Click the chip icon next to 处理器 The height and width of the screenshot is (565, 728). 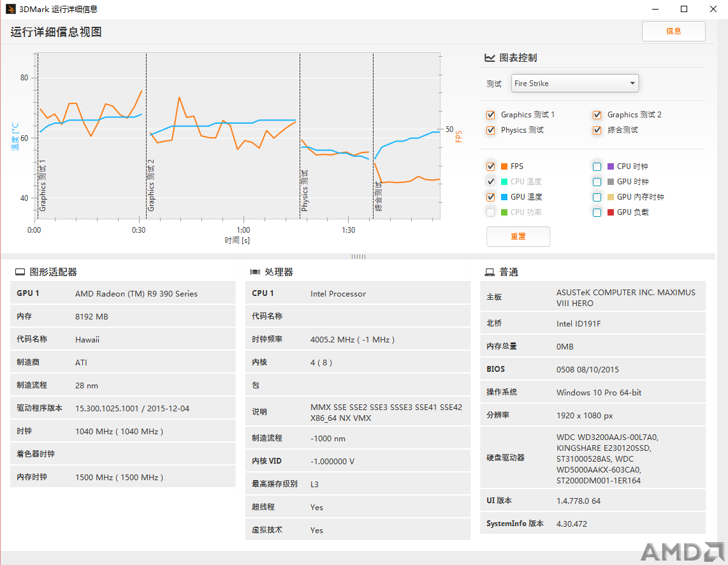(255, 272)
